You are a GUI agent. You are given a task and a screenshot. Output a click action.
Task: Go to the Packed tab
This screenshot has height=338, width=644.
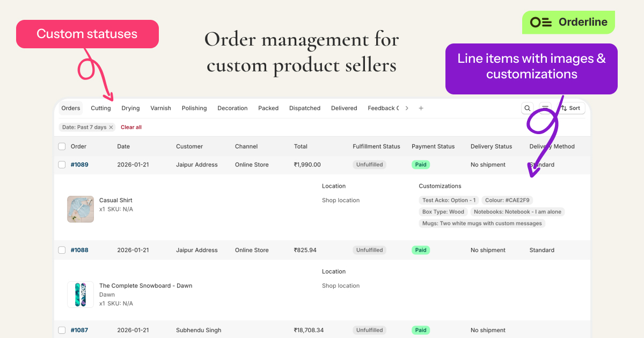[x=268, y=108]
